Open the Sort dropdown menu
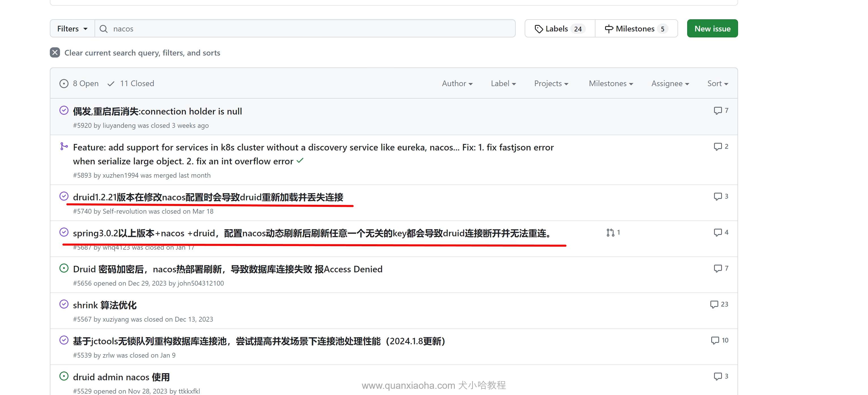Image resolution: width=868 pixels, height=395 pixels. 717,83
